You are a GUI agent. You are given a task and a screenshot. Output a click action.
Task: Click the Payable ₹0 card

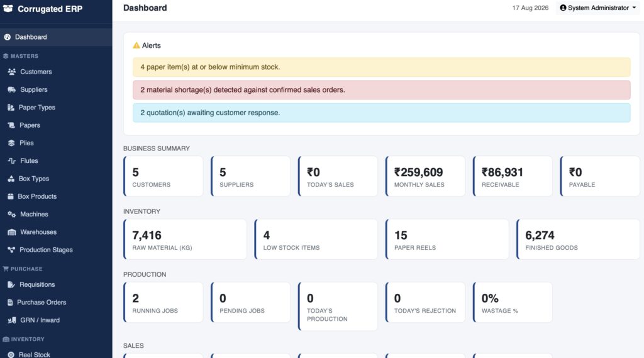coord(600,176)
